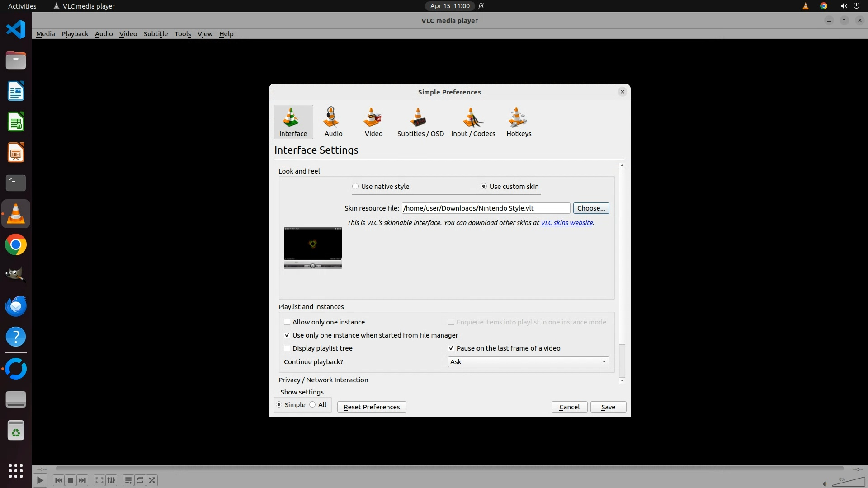The width and height of the screenshot is (868, 488).
Task: Switch to Subtitles / OSD settings
Action: (x=420, y=122)
